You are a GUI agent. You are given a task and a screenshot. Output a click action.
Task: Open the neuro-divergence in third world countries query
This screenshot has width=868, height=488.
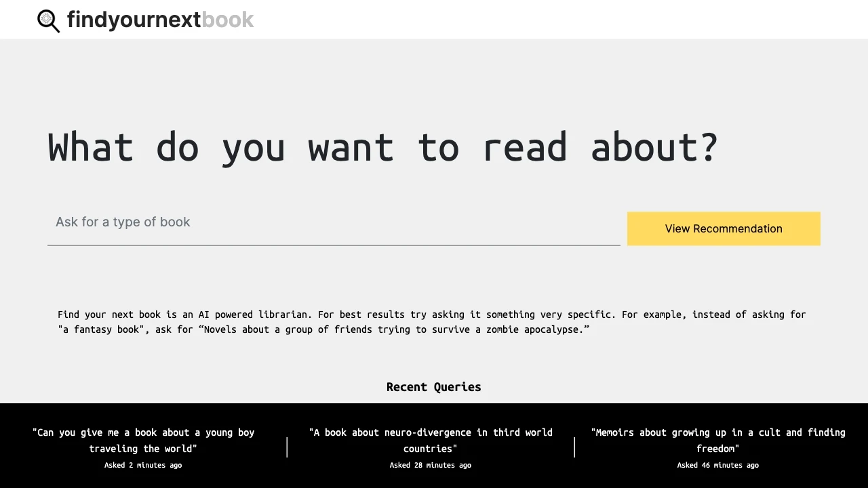pyautogui.click(x=431, y=440)
